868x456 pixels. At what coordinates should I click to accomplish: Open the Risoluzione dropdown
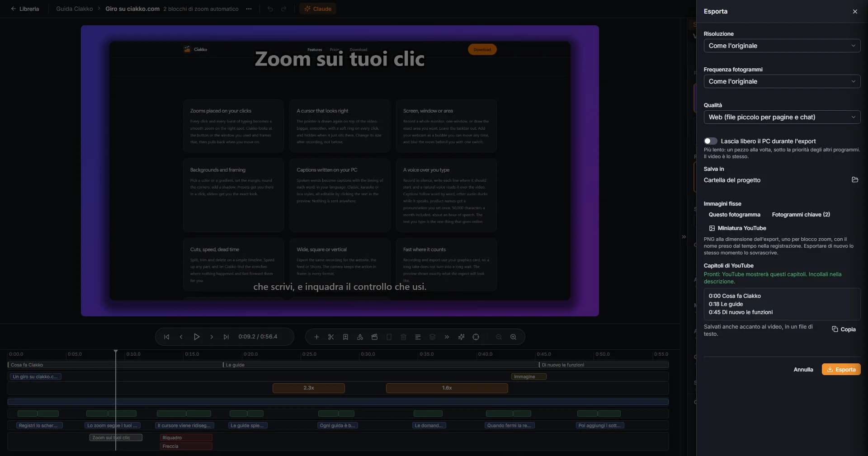click(x=782, y=46)
